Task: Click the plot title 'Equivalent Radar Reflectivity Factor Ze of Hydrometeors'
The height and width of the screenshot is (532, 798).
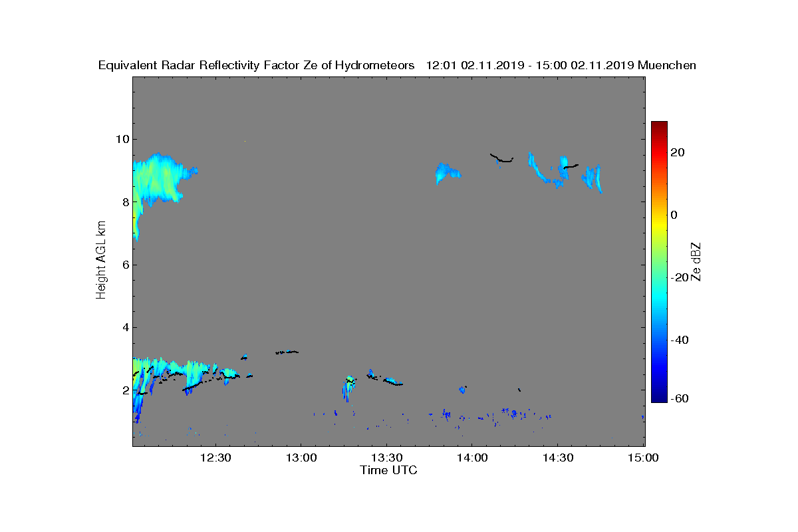Action: coord(257,65)
